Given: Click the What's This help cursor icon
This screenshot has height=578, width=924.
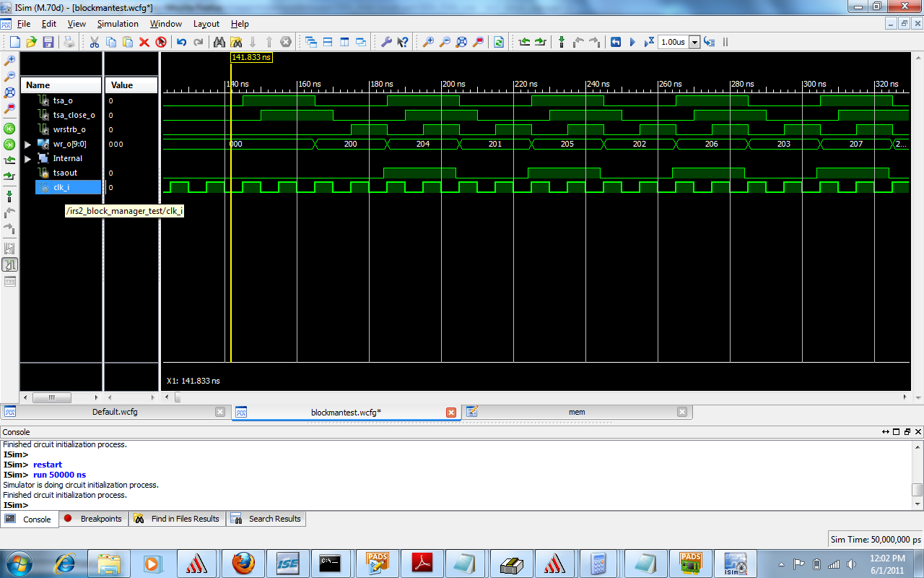Looking at the screenshot, I should tap(403, 42).
